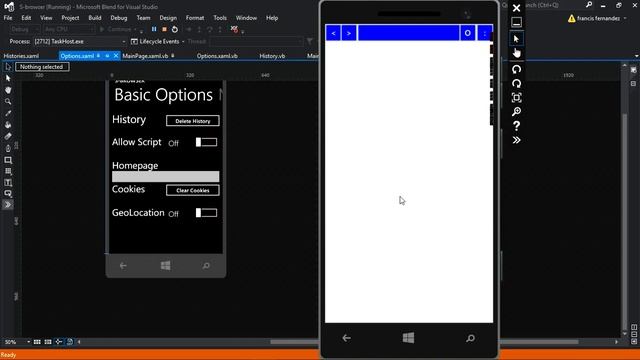Viewport: 640px width, 360px height.
Task: Fit emulator to screen
Action: tap(516, 98)
